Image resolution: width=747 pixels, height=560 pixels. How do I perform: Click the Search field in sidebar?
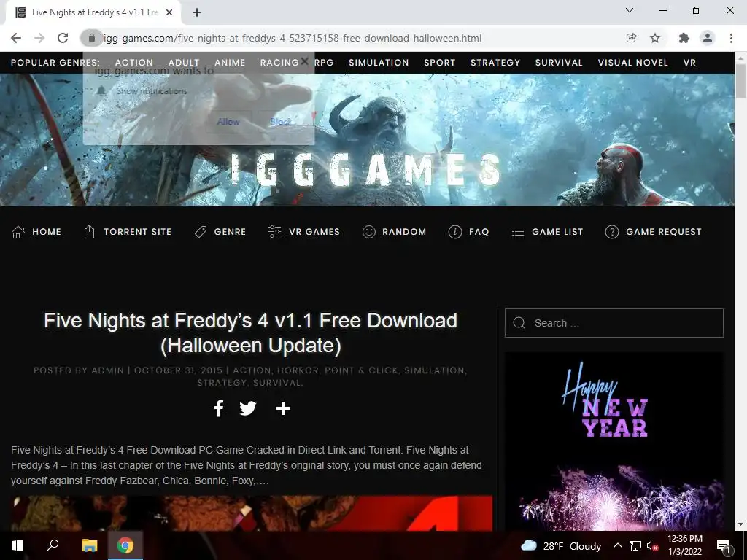614,323
